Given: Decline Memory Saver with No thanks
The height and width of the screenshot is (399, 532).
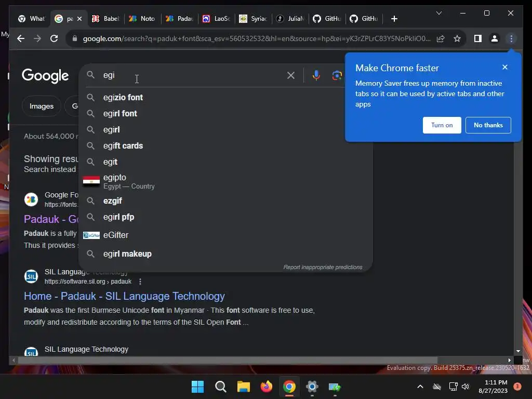Looking at the screenshot, I should [488, 125].
